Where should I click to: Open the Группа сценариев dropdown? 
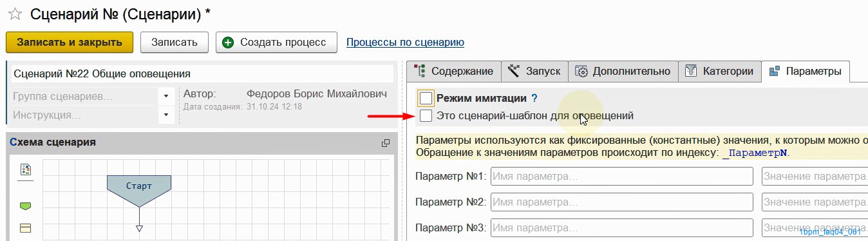coord(165,97)
